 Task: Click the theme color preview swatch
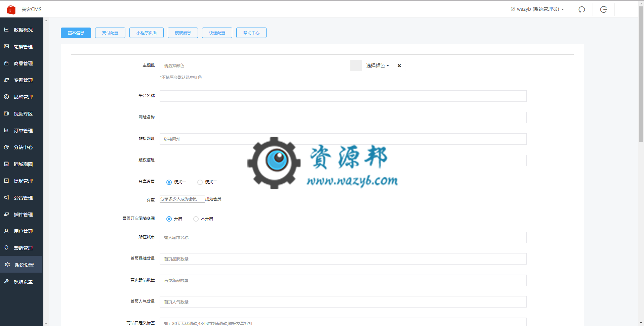356,65
